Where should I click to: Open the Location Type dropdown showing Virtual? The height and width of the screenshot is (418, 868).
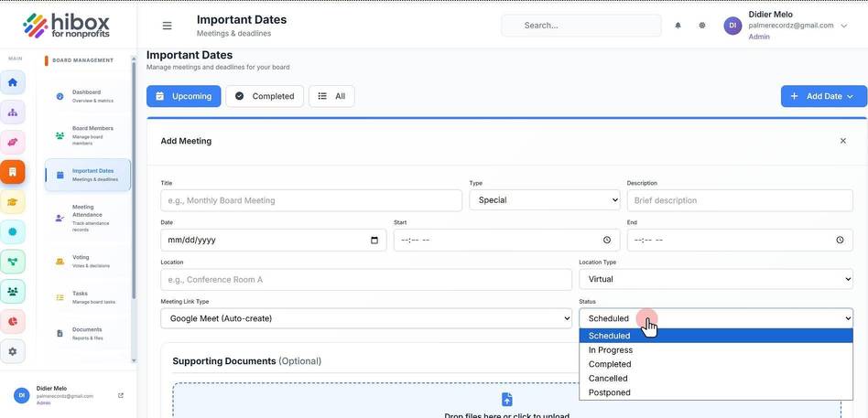(x=716, y=279)
